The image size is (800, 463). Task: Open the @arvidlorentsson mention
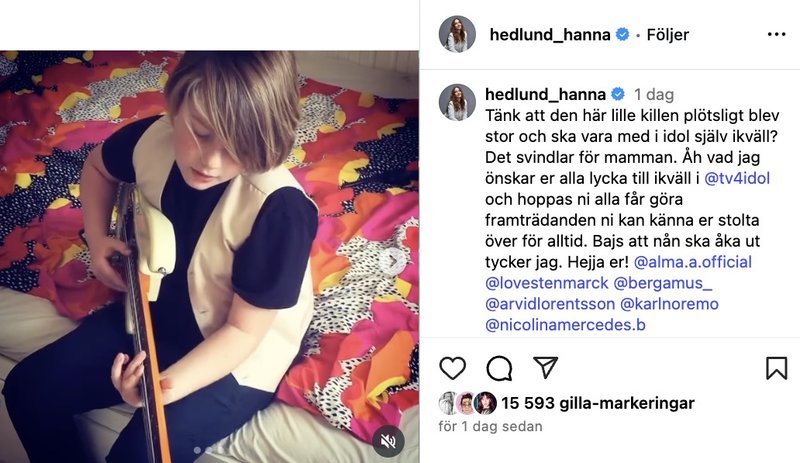tap(550, 304)
